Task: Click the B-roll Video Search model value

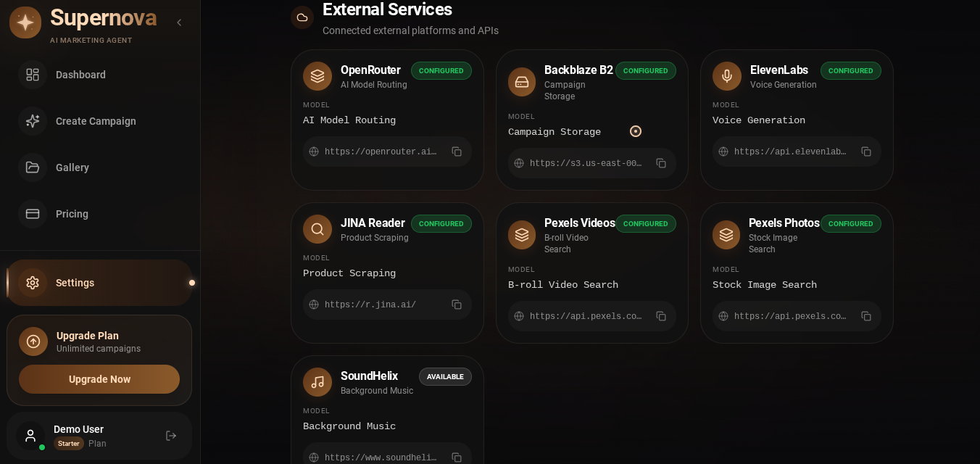Action: click(563, 285)
